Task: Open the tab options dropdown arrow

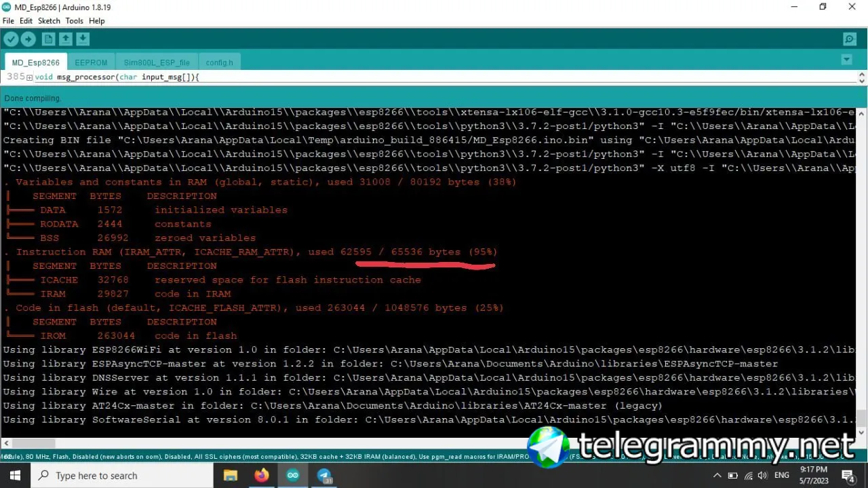Action: [846, 60]
